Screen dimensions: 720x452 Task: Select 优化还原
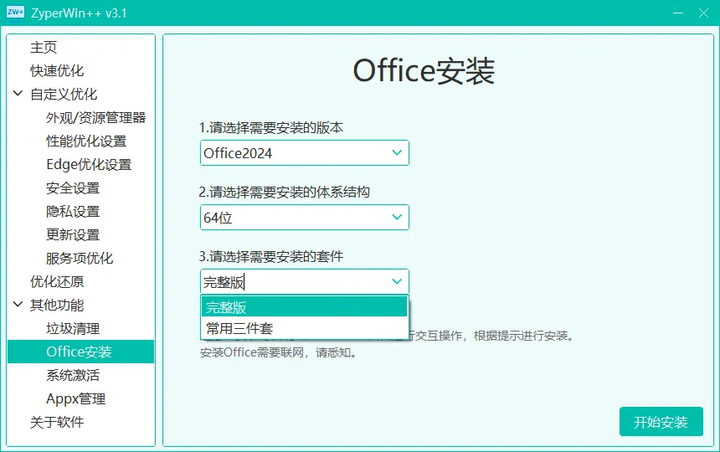coord(57,282)
